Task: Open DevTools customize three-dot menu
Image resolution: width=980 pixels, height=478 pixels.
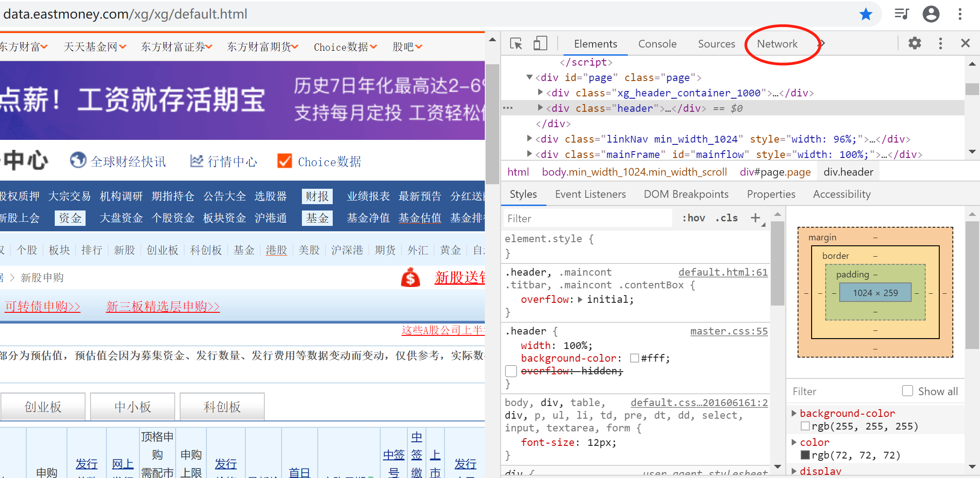Action: click(x=941, y=43)
